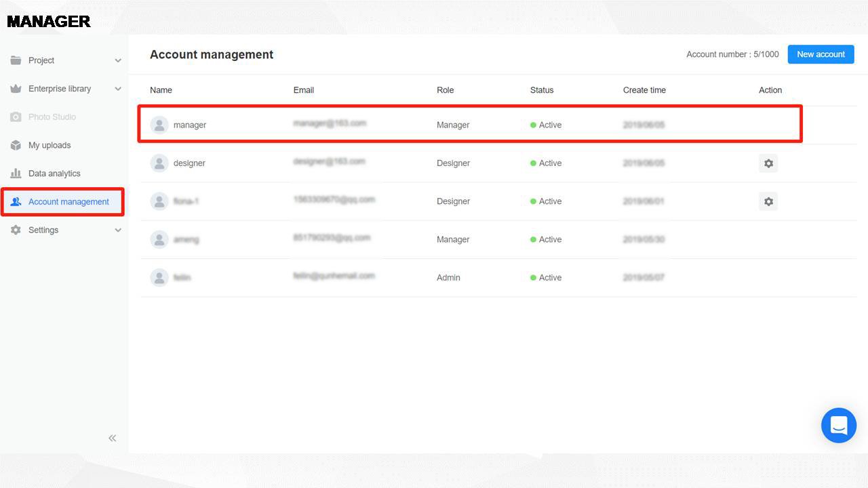Click the 'Account number : 5/1000' text

(732, 54)
